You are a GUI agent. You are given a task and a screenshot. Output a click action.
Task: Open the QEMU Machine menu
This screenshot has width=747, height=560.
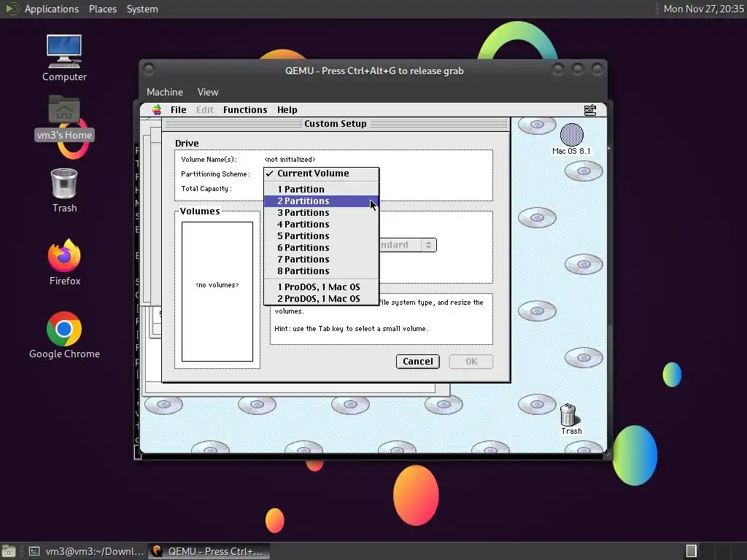tap(165, 92)
